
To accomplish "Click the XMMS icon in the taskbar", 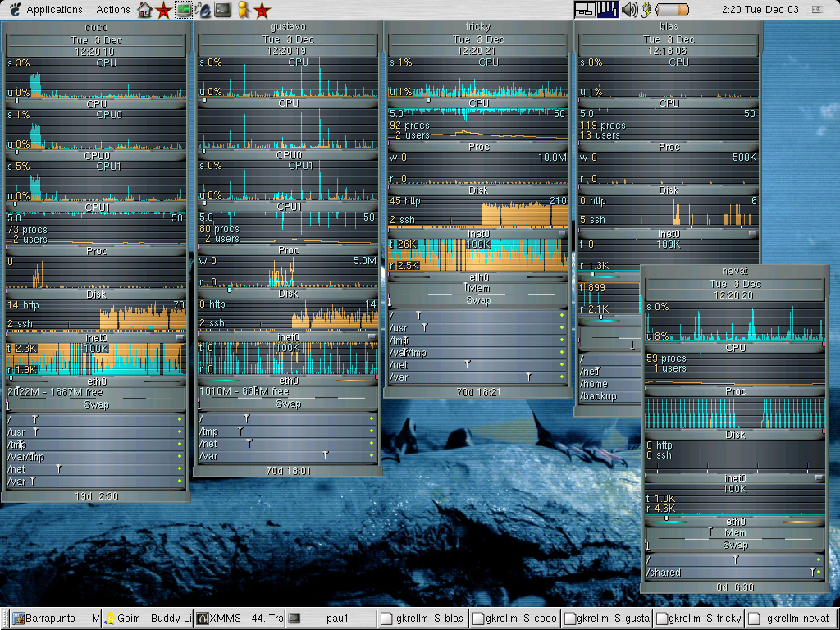I will tap(203, 619).
